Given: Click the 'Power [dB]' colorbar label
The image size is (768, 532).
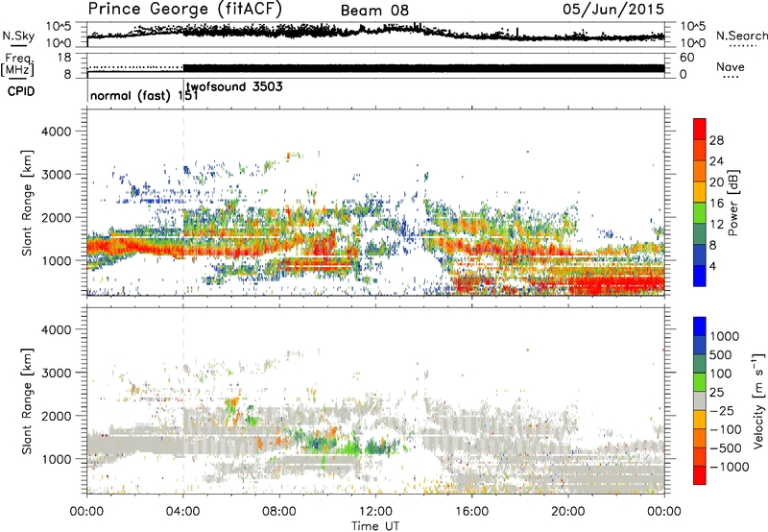Looking at the screenshot, I should pos(732,203).
